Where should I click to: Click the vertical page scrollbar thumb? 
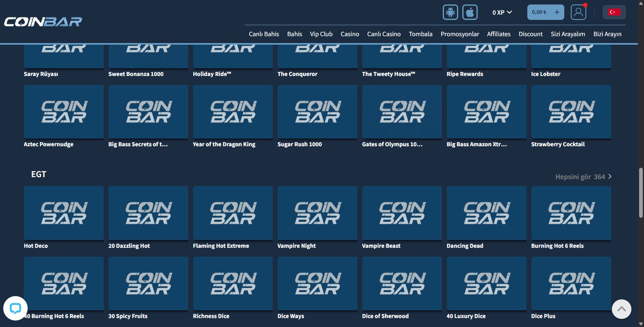[641, 193]
